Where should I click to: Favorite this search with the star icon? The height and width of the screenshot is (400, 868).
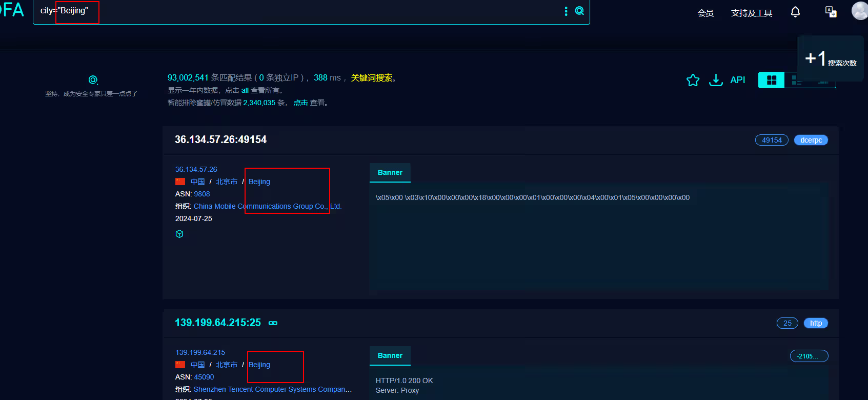(693, 80)
